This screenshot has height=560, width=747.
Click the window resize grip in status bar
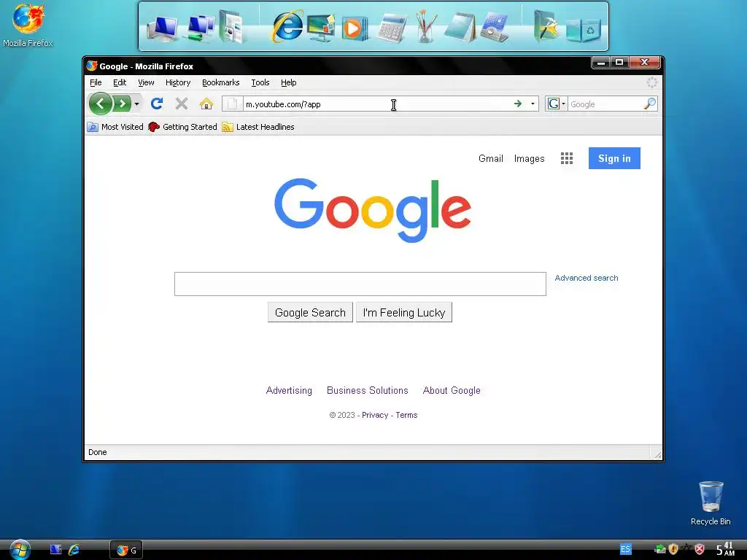(x=657, y=454)
